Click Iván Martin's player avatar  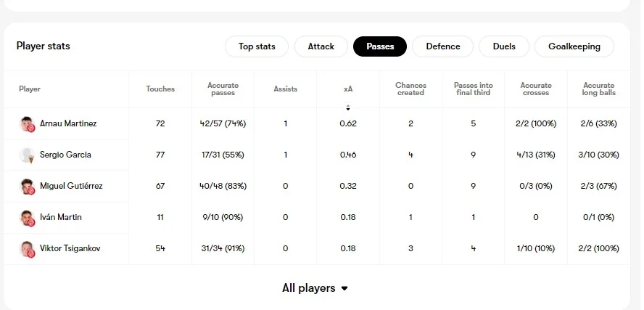(x=28, y=218)
